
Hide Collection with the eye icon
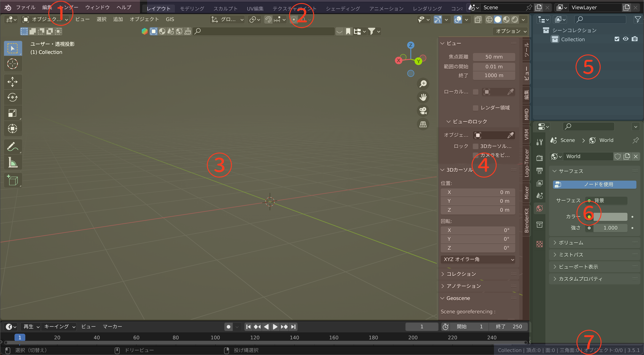click(626, 39)
